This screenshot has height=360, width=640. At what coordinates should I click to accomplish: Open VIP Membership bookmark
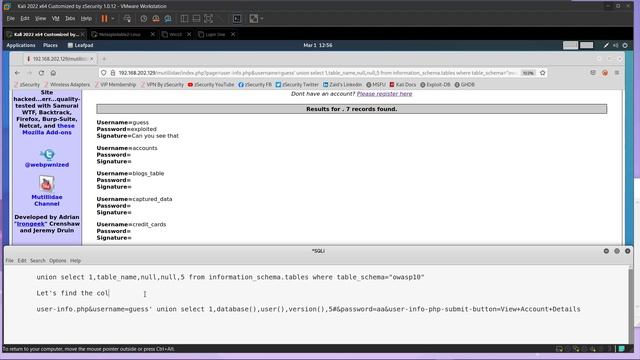115,84
